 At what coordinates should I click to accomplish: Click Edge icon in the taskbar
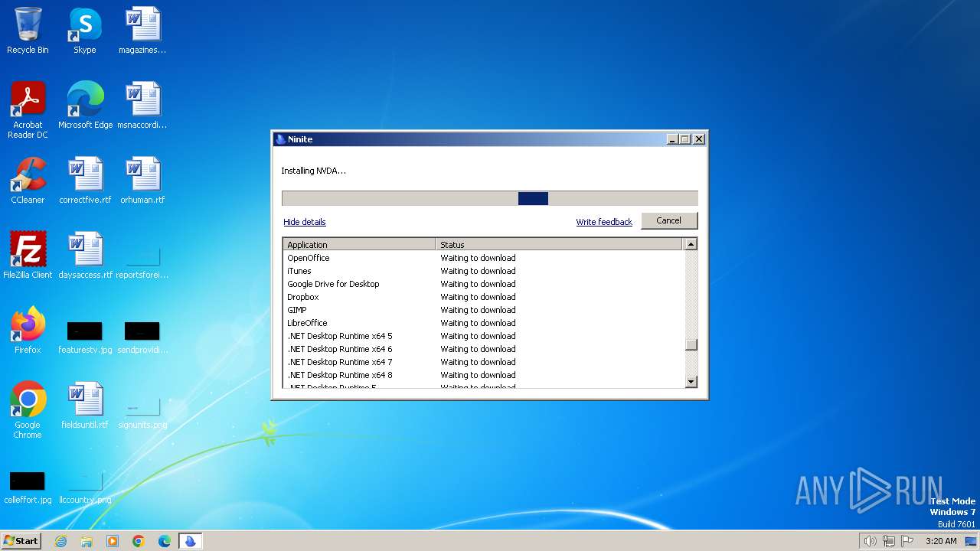click(165, 541)
